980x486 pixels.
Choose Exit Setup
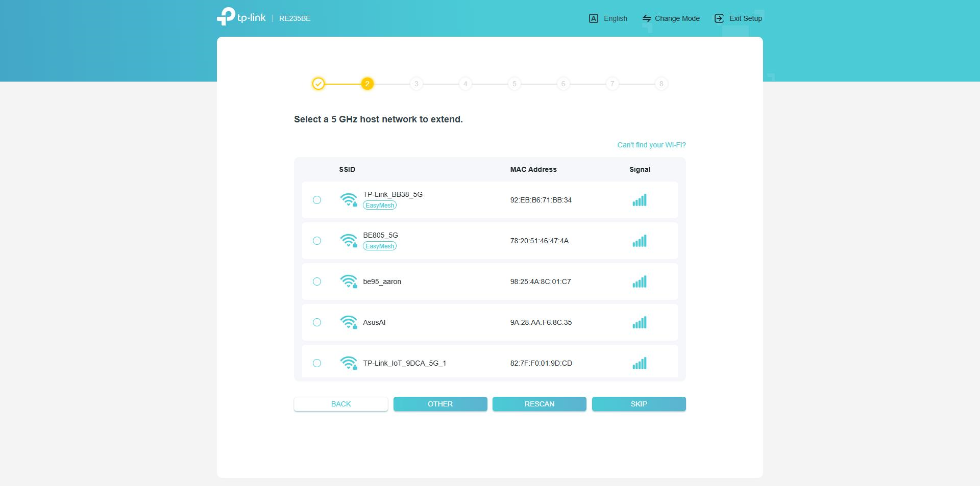(738, 18)
